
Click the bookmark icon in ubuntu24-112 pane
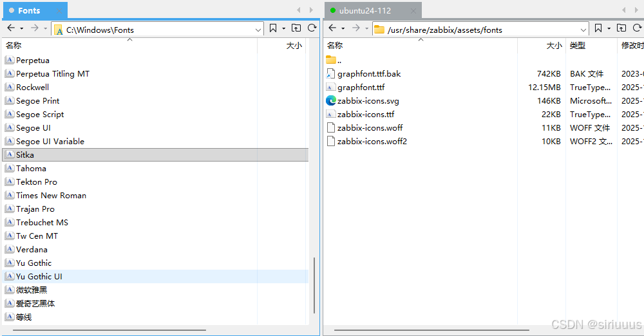(598, 28)
